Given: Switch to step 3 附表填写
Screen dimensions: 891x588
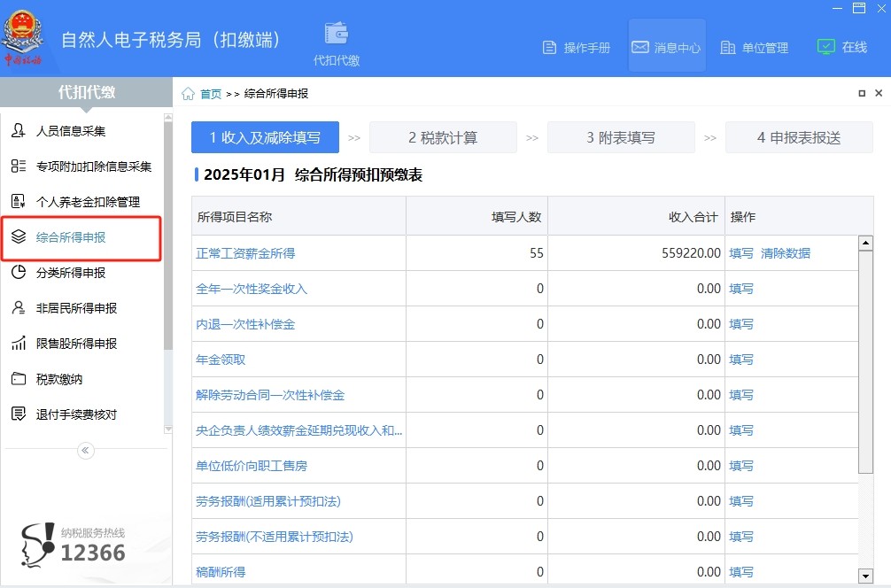Looking at the screenshot, I should click(621, 137).
